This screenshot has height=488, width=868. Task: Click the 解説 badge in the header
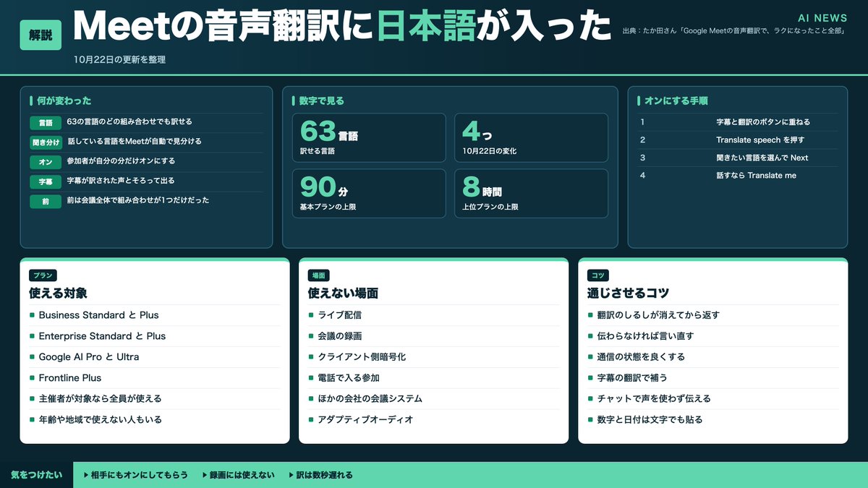[x=41, y=35]
